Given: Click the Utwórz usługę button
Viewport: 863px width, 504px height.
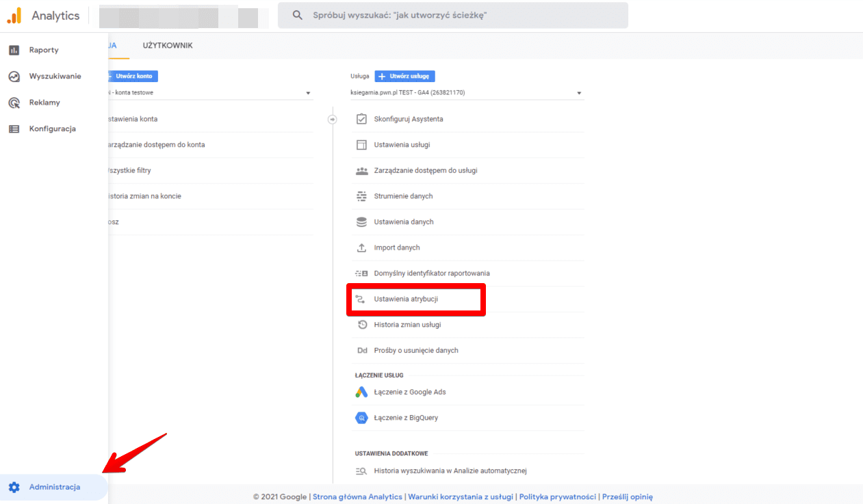Looking at the screenshot, I should (x=404, y=77).
